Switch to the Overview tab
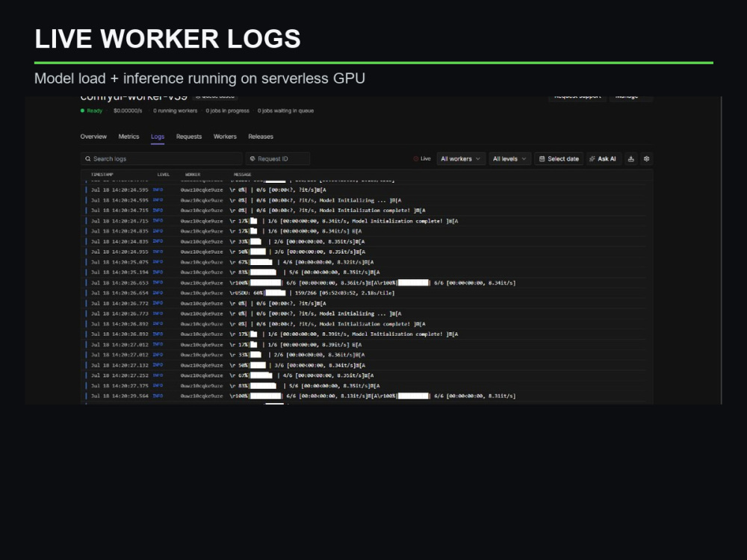The width and height of the screenshot is (747, 560). (x=93, y=137)
